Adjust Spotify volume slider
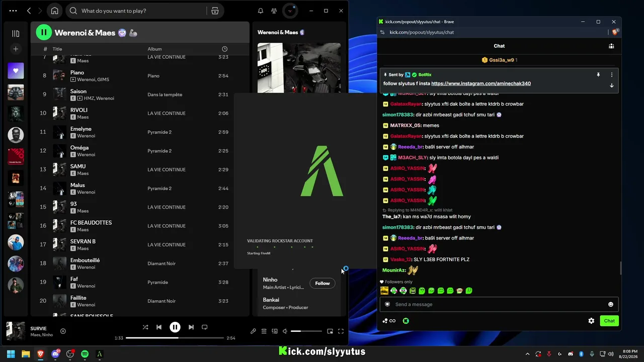 [x=306, y=331]
